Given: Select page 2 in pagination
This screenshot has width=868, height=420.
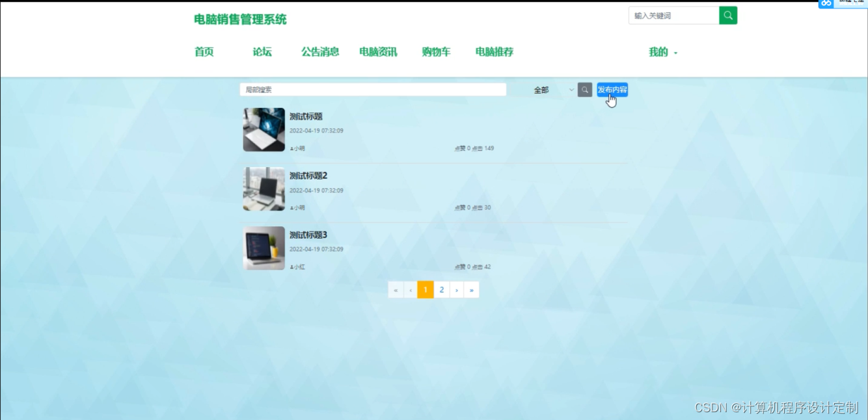Looking at the screenshot, I should (x=441, y=289).
